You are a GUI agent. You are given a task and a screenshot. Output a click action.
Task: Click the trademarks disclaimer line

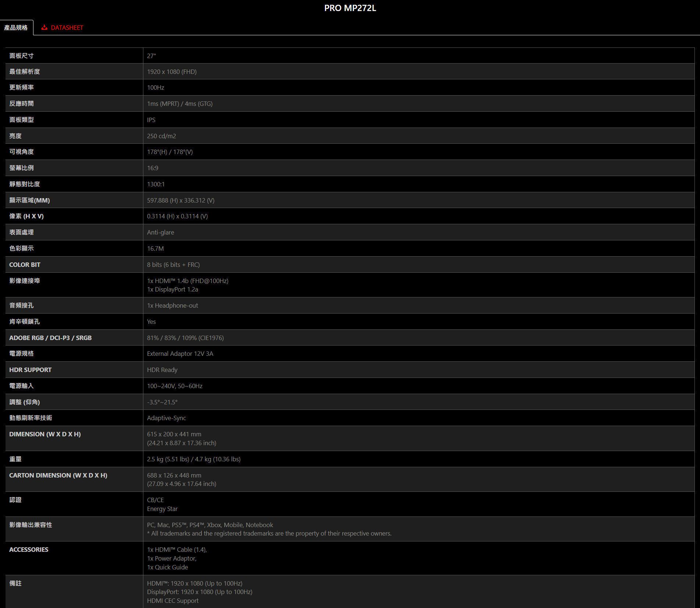coord(269,533)
